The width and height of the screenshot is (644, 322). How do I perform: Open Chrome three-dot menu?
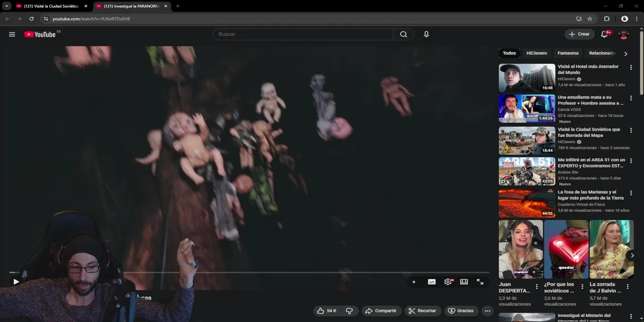pyautogui.click(x=637, y=19)
